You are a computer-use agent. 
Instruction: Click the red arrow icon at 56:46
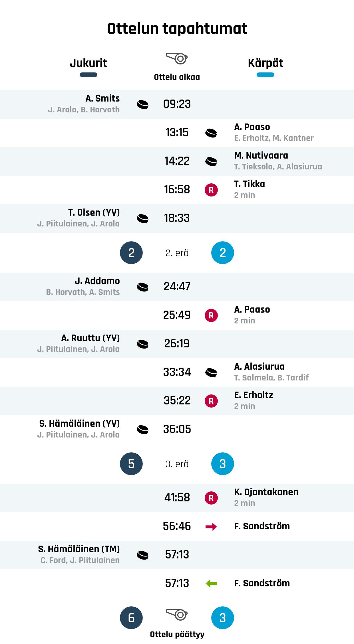point(211,526)
